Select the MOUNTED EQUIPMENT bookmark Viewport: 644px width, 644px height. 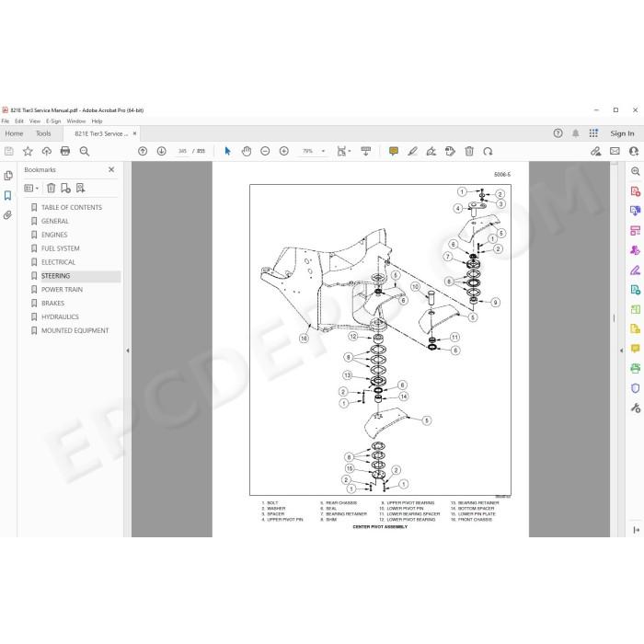click(75, 330)
